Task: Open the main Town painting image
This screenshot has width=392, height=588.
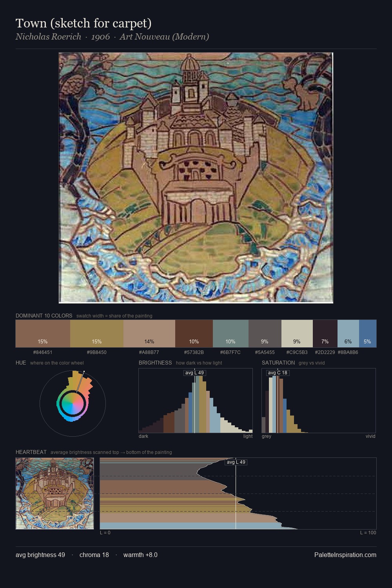Action: (196, 178)
